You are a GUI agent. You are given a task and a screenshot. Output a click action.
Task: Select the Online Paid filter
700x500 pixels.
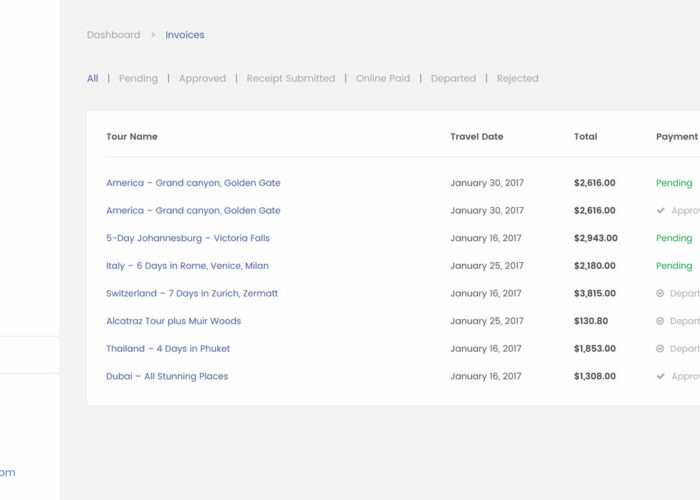click(383, 78)
